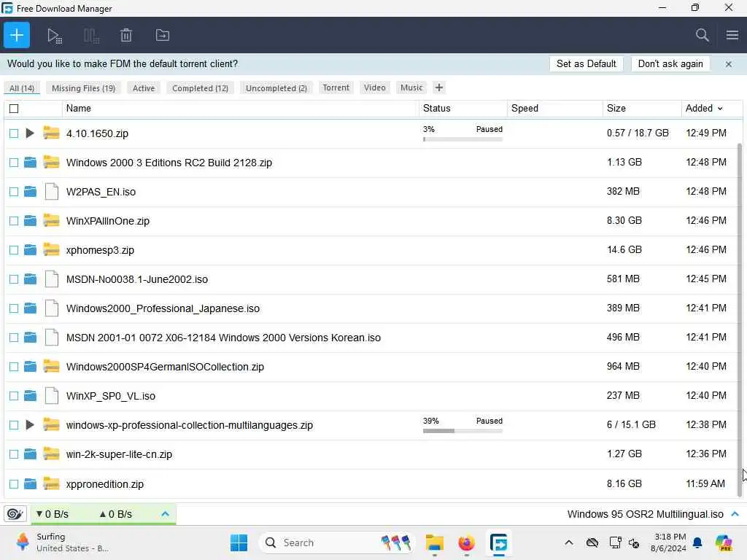Switch to Completed (12) tab
747x560 pixels.
200,88
